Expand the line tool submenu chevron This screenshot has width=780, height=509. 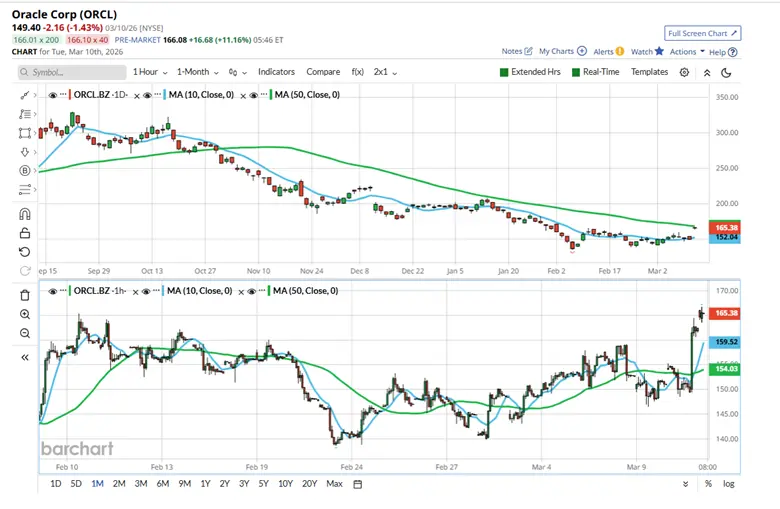pyautogui.click(x=35, y=95)
